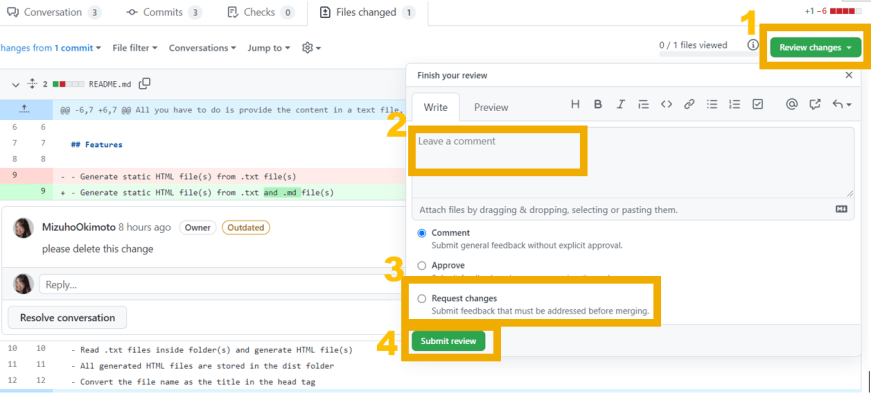880x396 pixels.
Task: Click the Submit review button
Action: [x=448, y=341]
